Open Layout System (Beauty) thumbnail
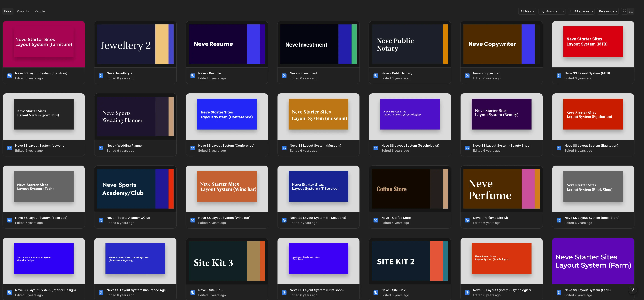 (x=501, y=116)
